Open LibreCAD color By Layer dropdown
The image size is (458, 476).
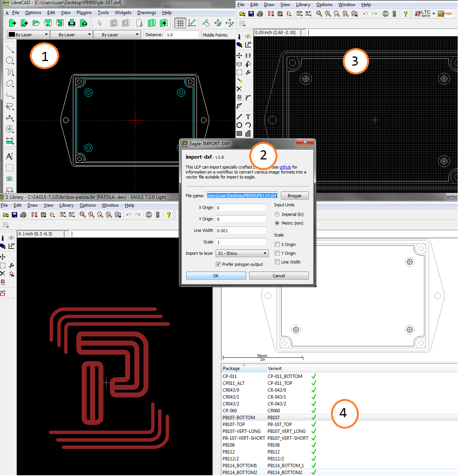[x=28, y=35]
